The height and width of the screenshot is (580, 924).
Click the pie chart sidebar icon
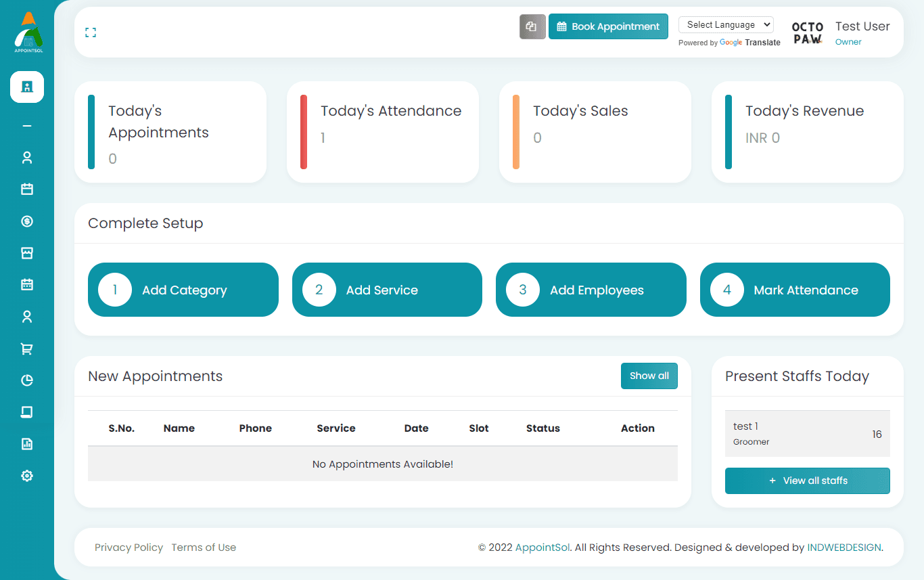coord(27,380)
